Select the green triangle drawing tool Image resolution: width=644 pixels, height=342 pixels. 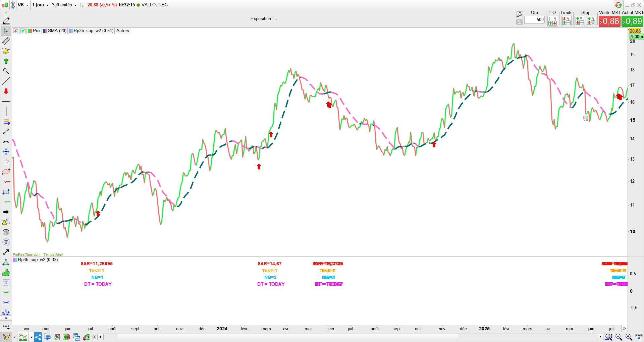click(x=6, y=262)
